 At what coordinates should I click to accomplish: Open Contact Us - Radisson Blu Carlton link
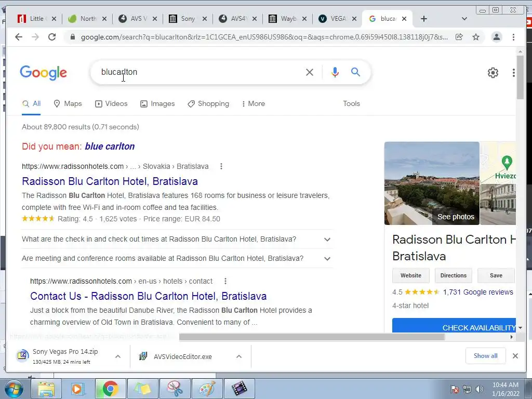pyautogui.click(x=148, y=296)
